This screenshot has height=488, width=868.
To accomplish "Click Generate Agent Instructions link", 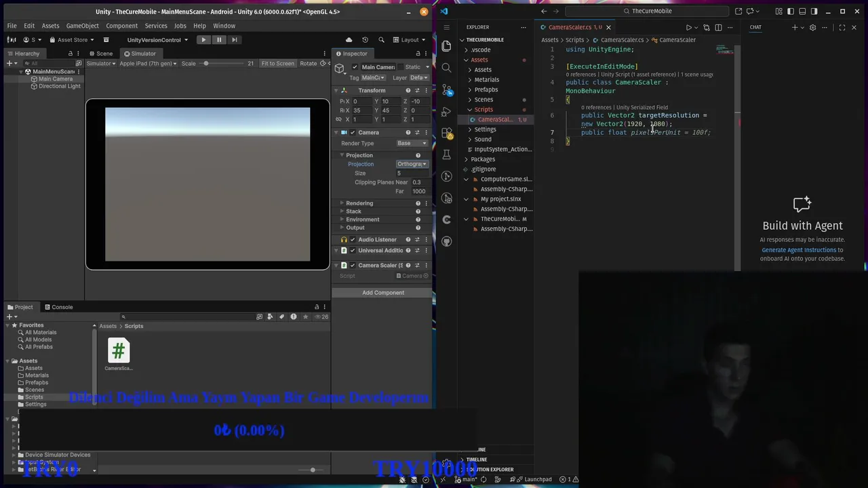I will (x=799, y=250).
